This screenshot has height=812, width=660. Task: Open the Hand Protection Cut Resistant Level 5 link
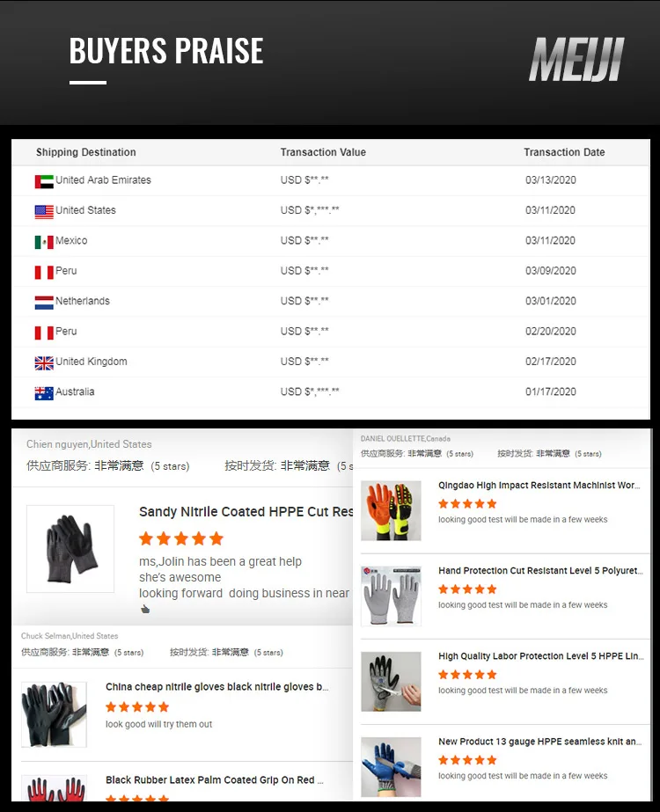coord(540,571)
